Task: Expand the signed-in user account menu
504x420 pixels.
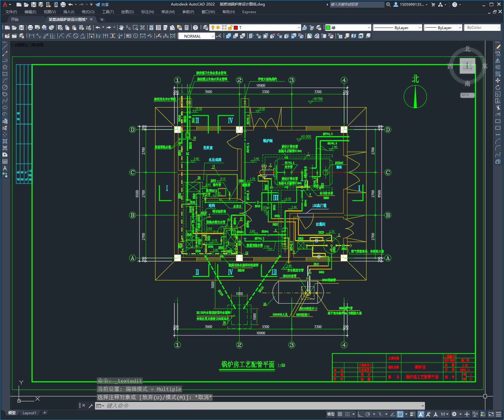Action: pos(411,5)
